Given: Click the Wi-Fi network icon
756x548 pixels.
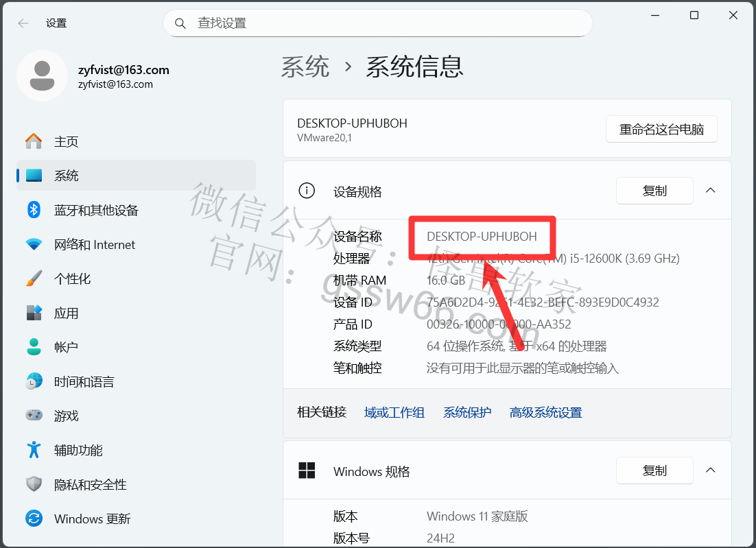Looking at the screenshot, I should [34, 244].
